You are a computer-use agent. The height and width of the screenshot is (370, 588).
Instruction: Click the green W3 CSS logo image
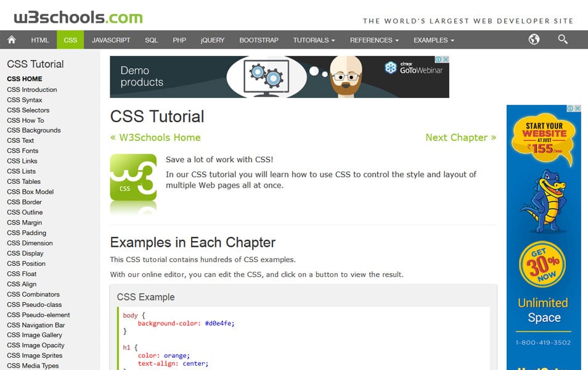[x=133, y=178]
